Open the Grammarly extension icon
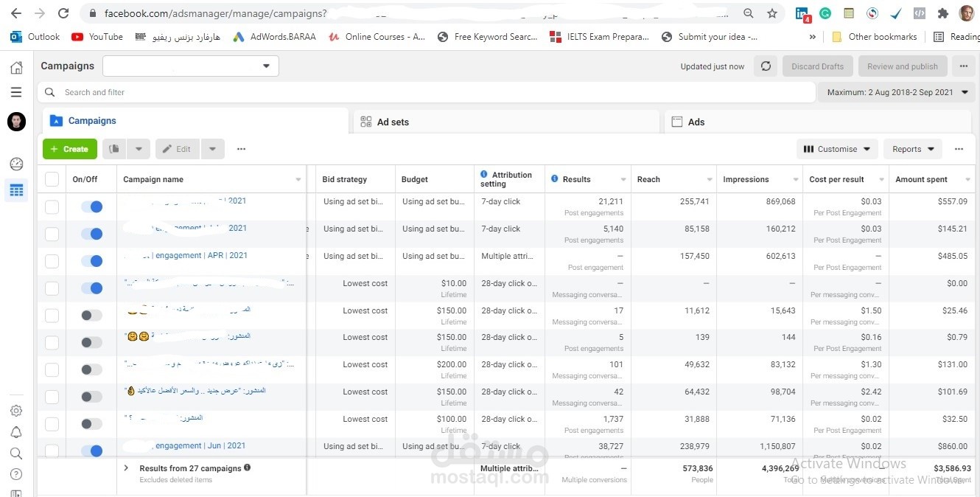Viewport: 980px width, 497px height. pyautogui.click(x=825, y=13)
